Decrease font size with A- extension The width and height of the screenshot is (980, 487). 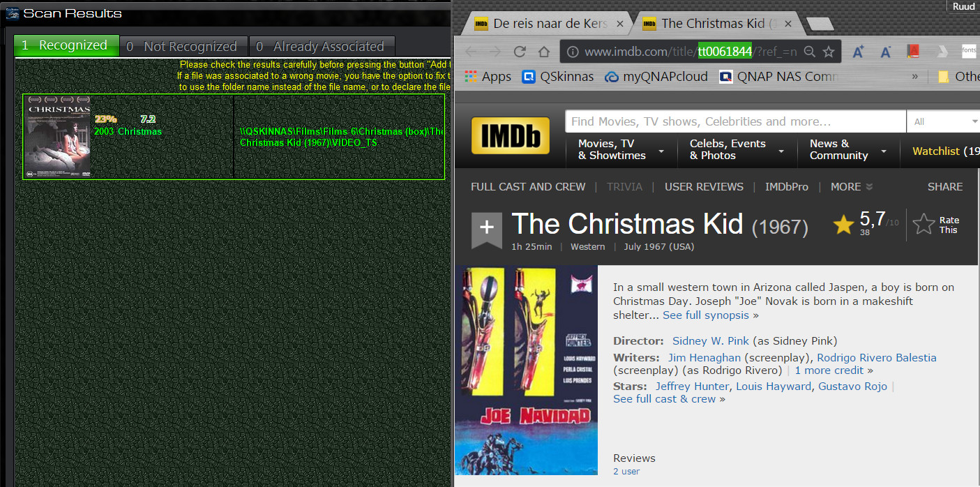pyautogui.click(x=885, y=52)
